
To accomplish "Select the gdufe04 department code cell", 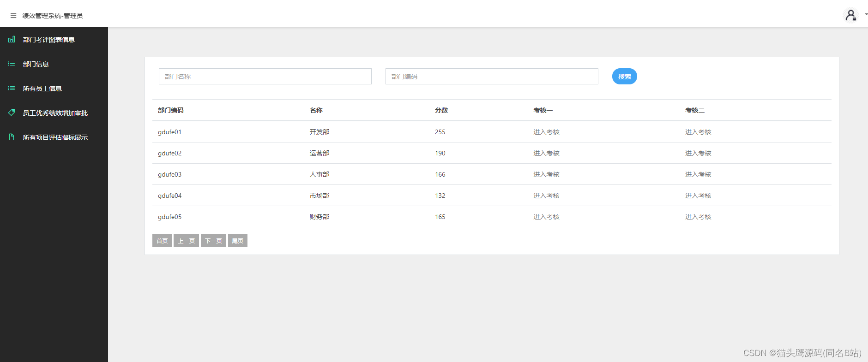I will coord(170,196).
